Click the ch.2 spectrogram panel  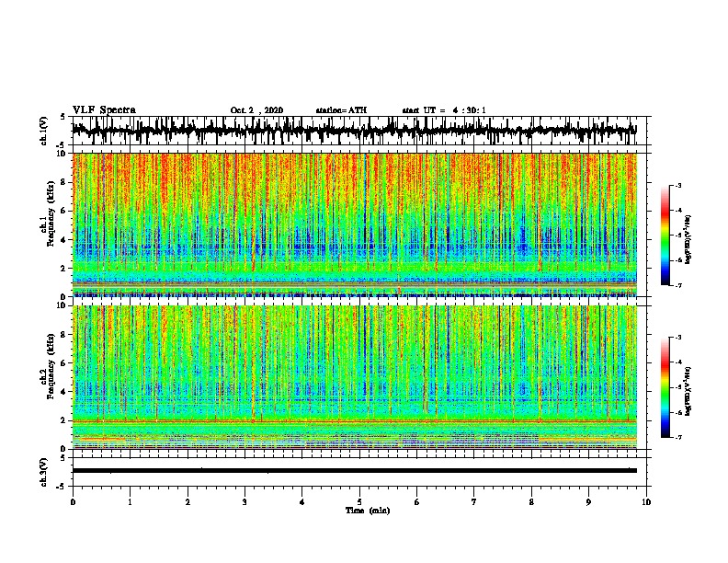coord(355,377)
